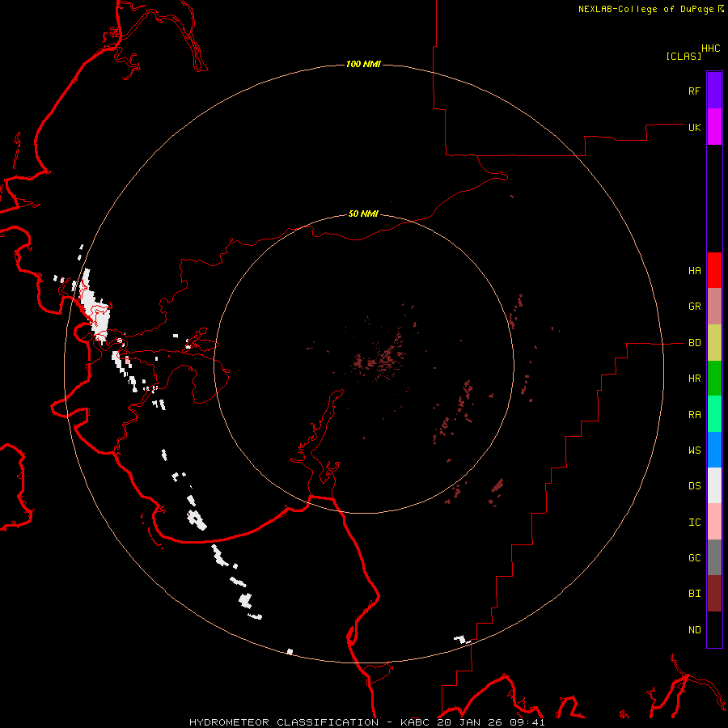Viewport: 728px width, 728px height.
Task: Click the HA red legend color swatch
Action: coord(714,270)
